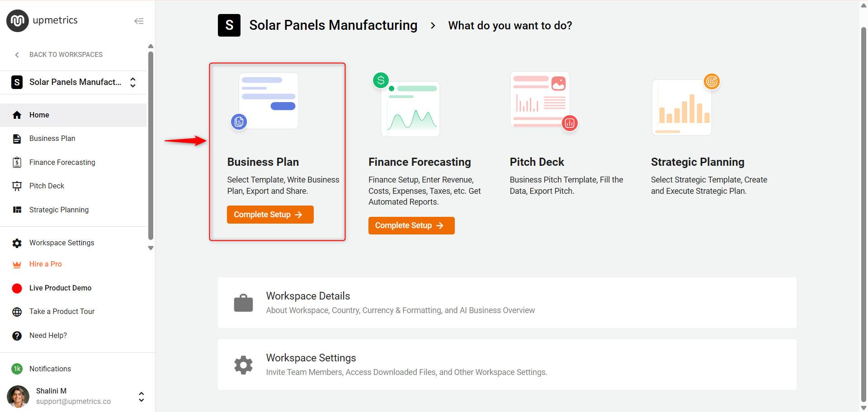
Task: Click the Finance Forecasting dollar document icon
Action: coord(17,163)
